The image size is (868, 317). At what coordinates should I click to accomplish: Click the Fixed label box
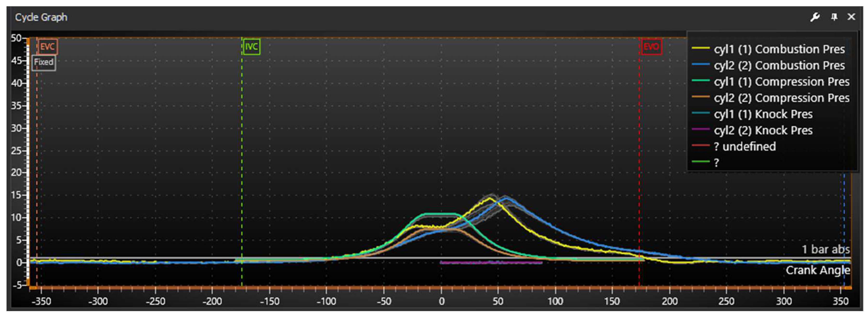click(44, 62)
